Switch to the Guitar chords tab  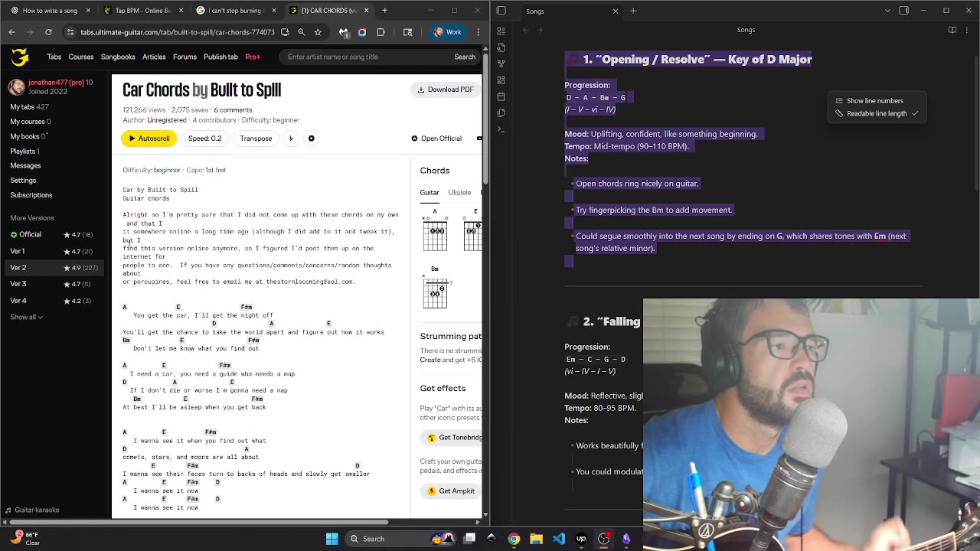[430, 193]
